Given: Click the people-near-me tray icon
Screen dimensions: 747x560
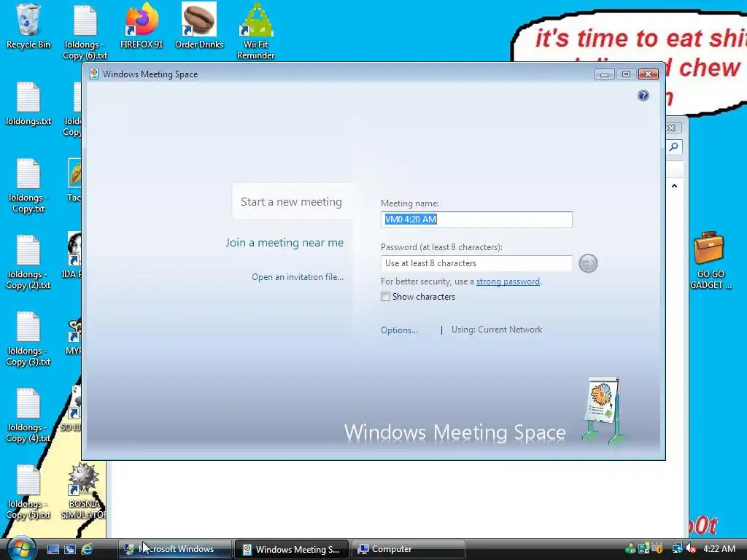Looking at the screenshot, I should point(630,548).
